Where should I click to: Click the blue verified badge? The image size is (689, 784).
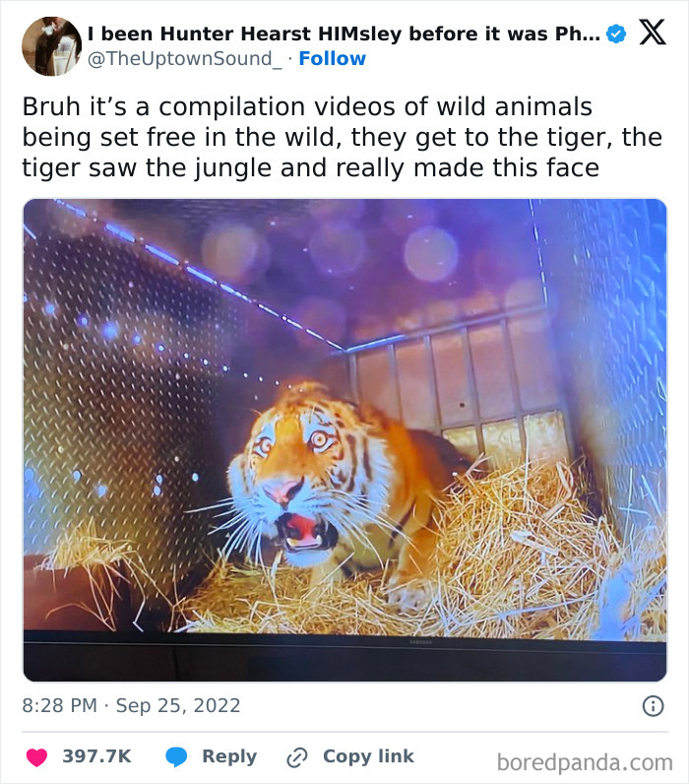click(616, 33)
